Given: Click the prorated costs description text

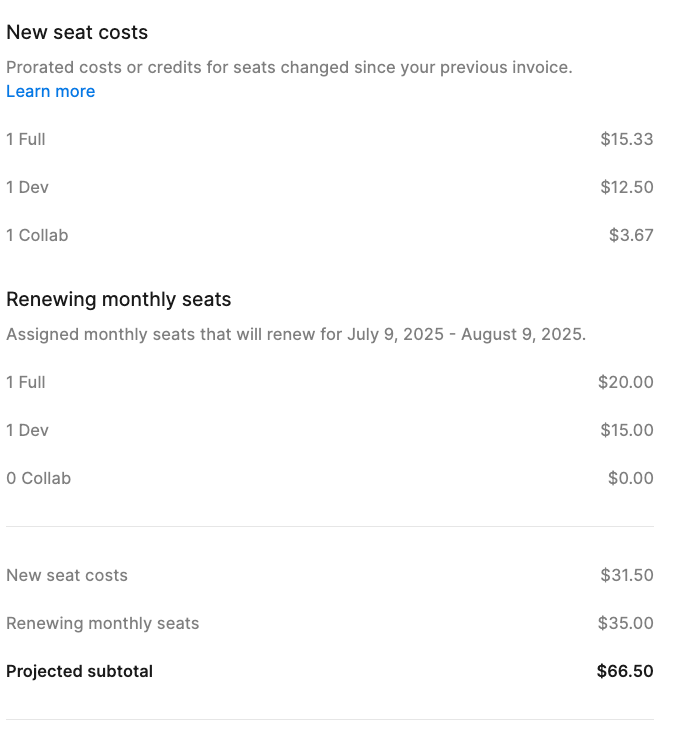Looking at the screenshot, I should point(289,68).
